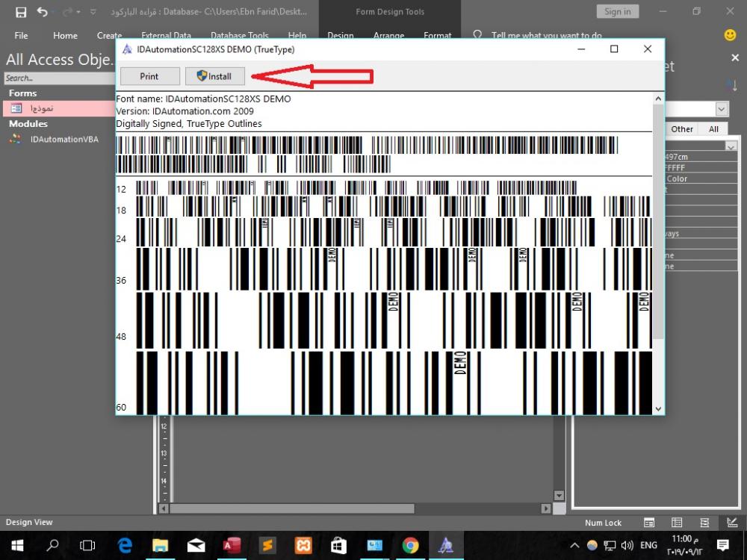
Task: Switch to the All tab in Property Sheet
Action: (713, 129)
